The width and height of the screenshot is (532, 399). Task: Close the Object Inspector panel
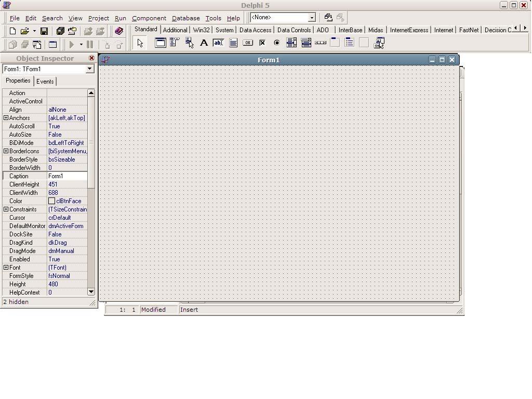91,58
